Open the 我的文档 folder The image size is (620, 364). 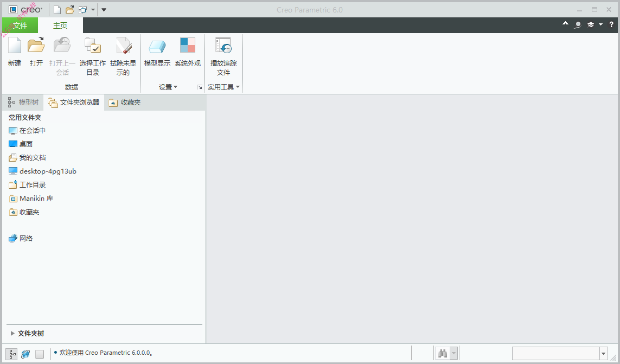point(27,157)
